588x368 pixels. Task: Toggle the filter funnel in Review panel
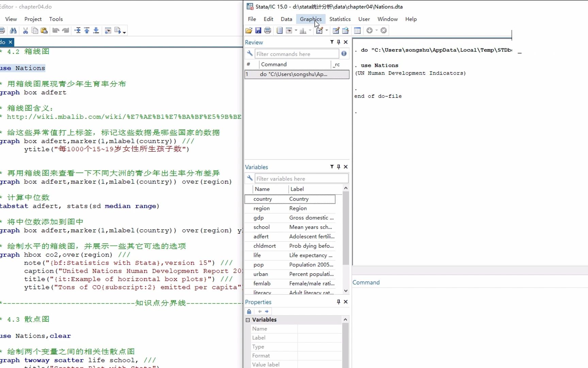tap(332, 42)
